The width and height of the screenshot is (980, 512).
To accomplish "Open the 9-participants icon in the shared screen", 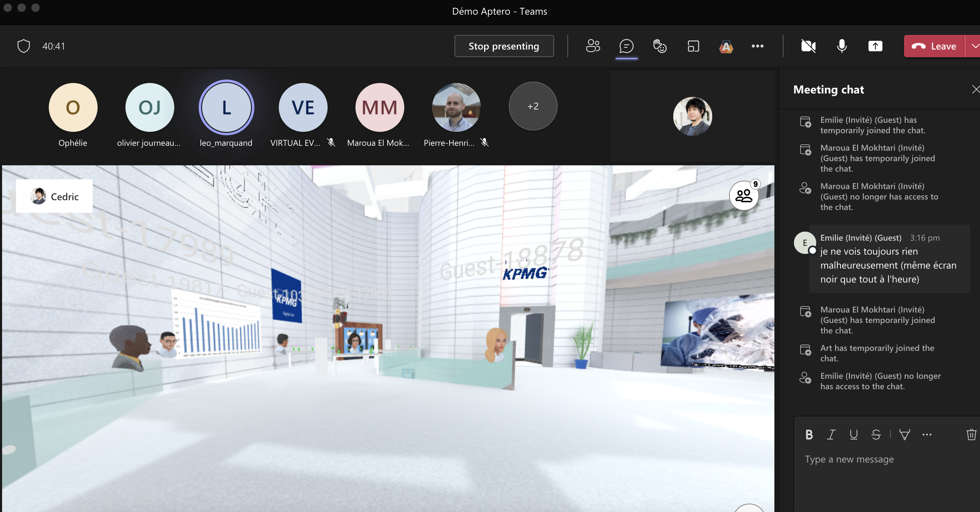I will [x=744, y=195].
